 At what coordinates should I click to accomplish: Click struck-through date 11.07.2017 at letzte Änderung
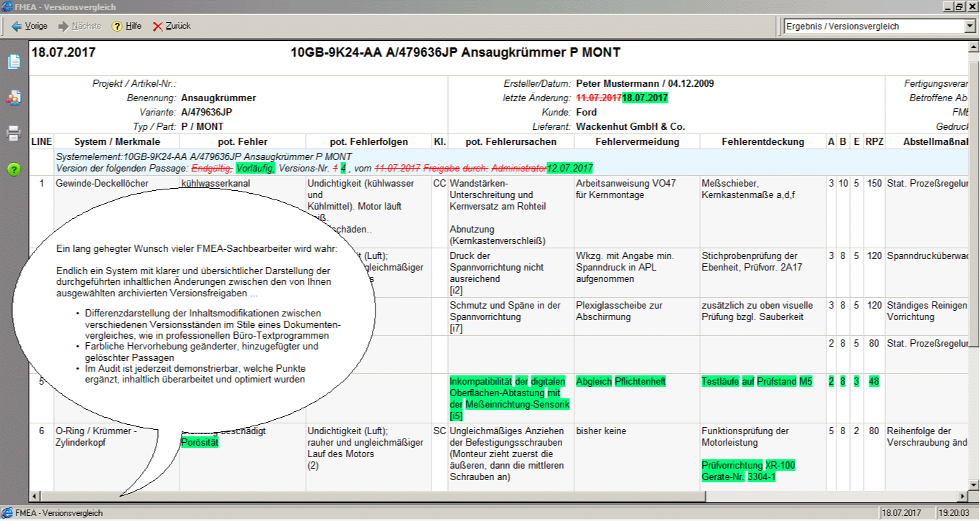(599, 98)
